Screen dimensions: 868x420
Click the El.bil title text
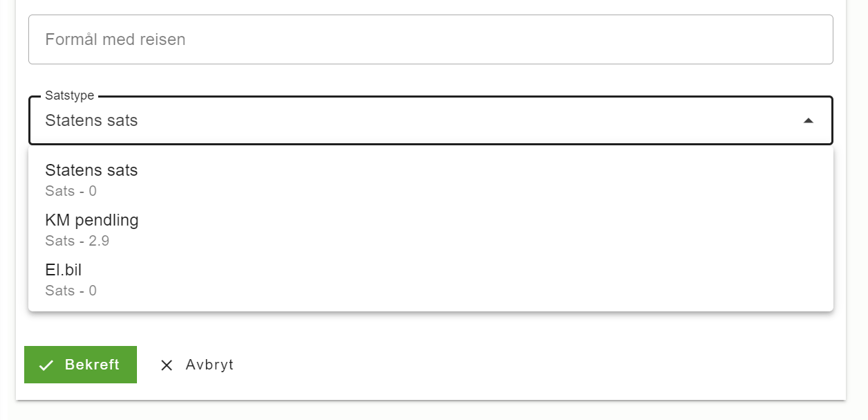(64, 270)
